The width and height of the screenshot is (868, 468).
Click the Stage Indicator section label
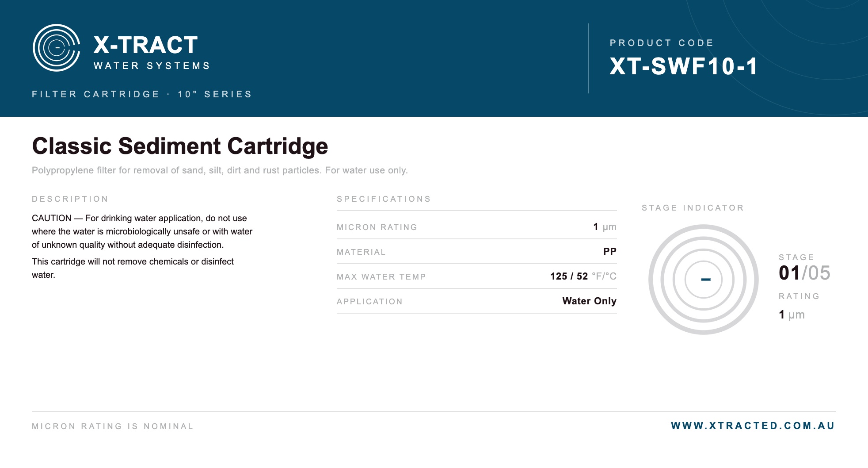pos(693,207)
